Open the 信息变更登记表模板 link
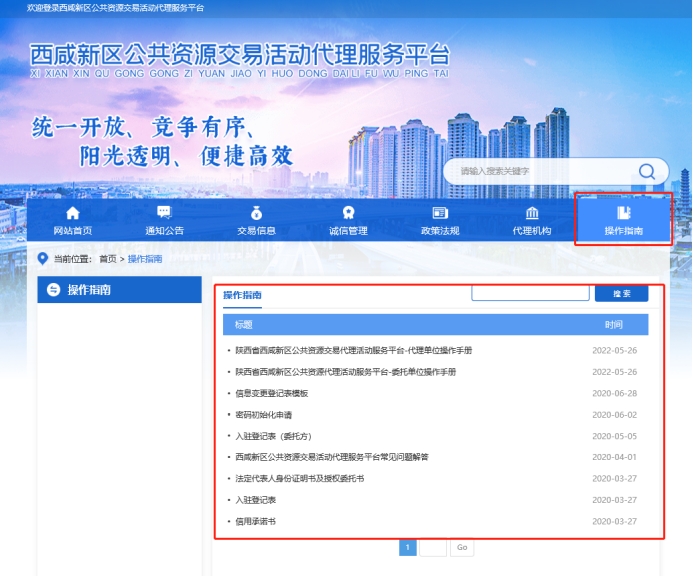The height and width of the screenshot is (576, 693). tap(271, 393)
